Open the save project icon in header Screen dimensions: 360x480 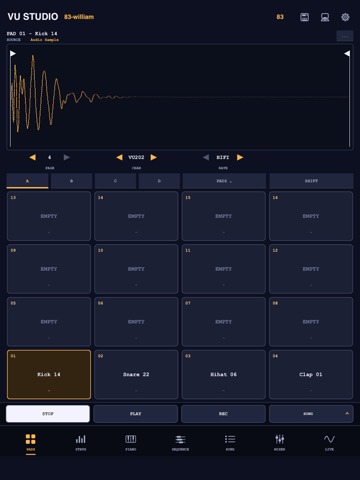tap(304, 17)
